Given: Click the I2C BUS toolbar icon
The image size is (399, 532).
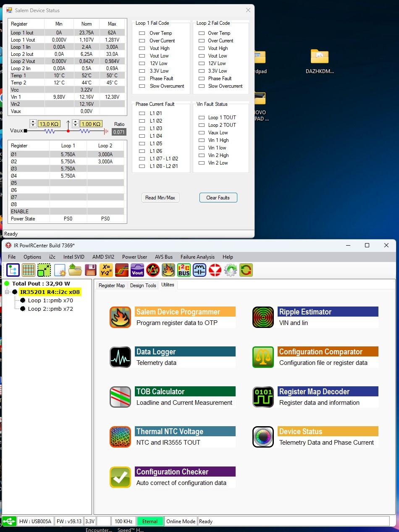Looking at the screenshot, I should [184, 270].
